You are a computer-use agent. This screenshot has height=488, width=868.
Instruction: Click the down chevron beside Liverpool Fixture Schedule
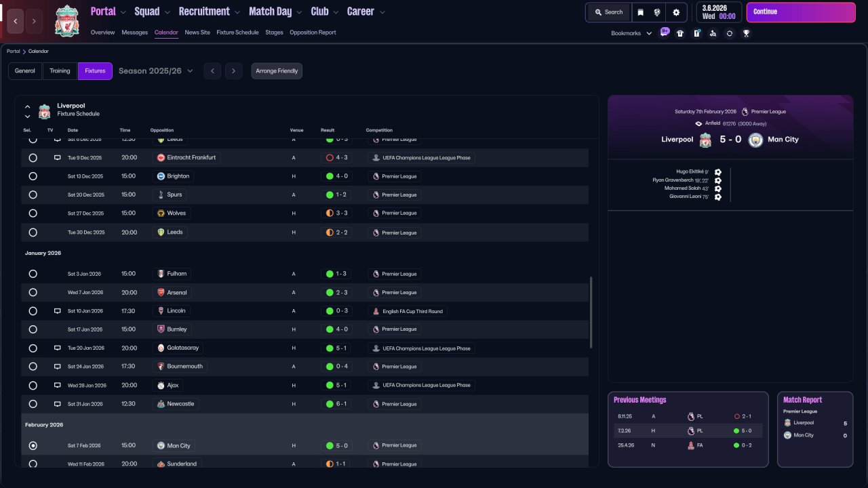(28, 117)
